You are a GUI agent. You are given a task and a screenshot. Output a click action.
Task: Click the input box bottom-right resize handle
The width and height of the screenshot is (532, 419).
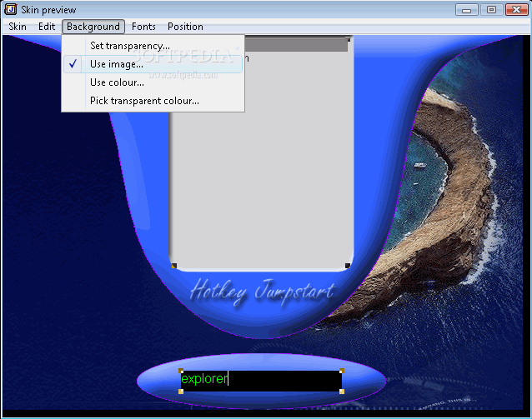[x=342, y=392]
